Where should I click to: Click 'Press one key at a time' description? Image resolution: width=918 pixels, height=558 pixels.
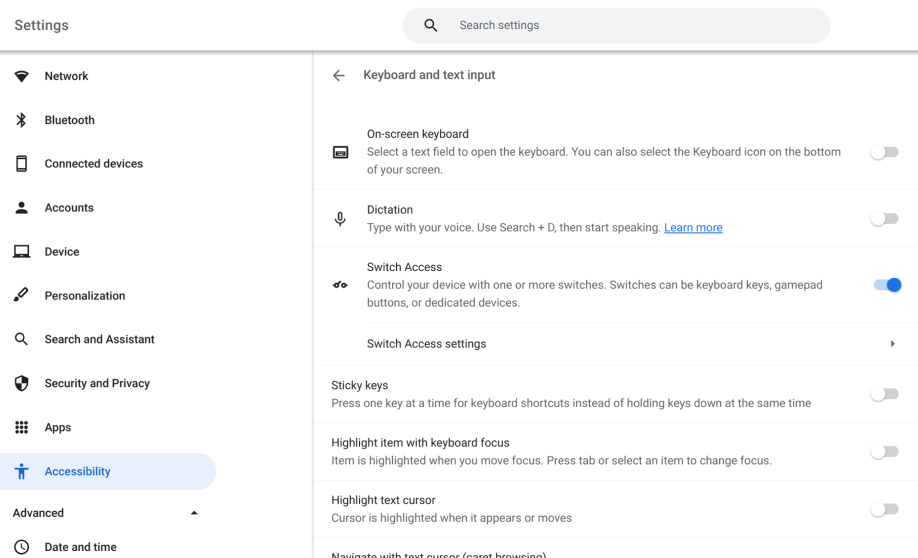click(571, 403)
